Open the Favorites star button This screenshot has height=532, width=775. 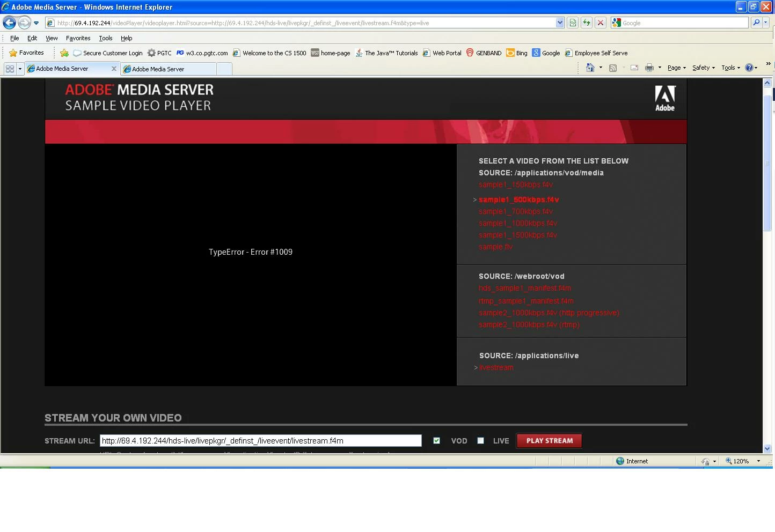coord(26,53)
